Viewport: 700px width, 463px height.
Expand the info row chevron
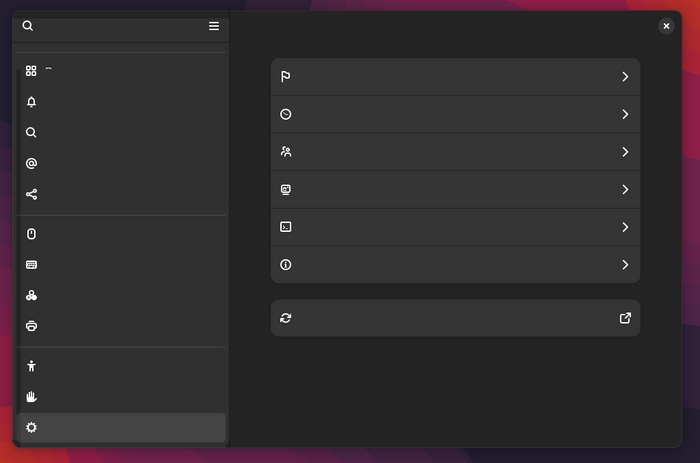pos(625,265)
